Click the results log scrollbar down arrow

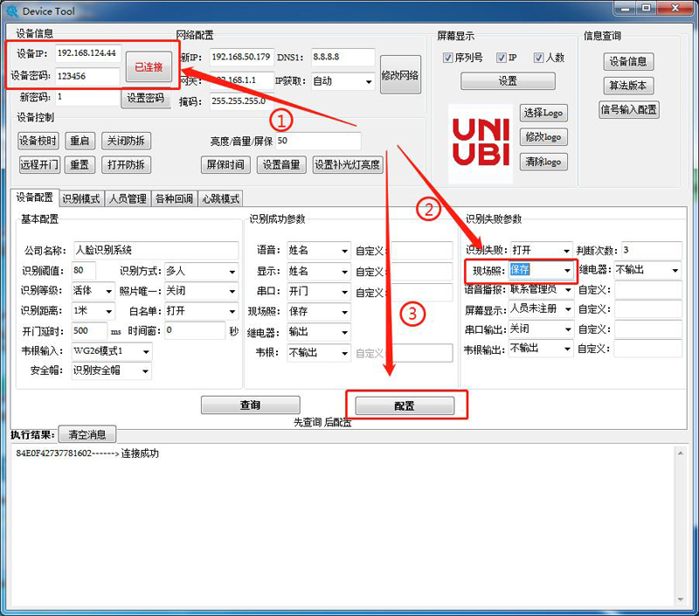click(x=681, y=599)
